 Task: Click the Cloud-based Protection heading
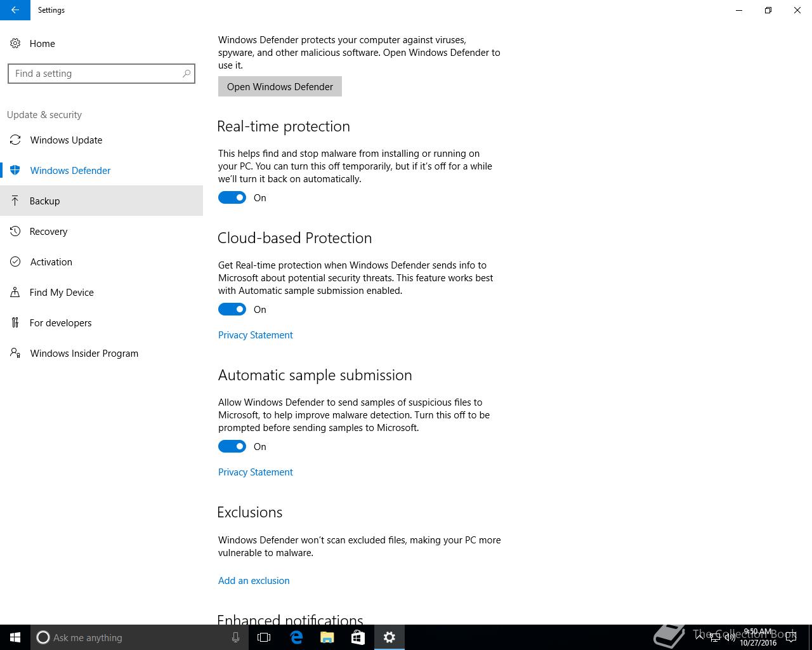[295, 238]
